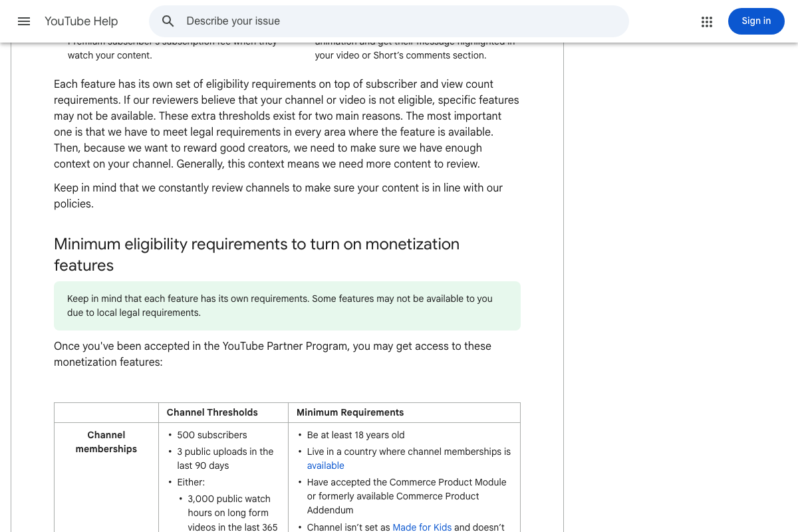798x532 pixels.
Task: Select the '500 subscribers' bullet
Action: (212, 435)
